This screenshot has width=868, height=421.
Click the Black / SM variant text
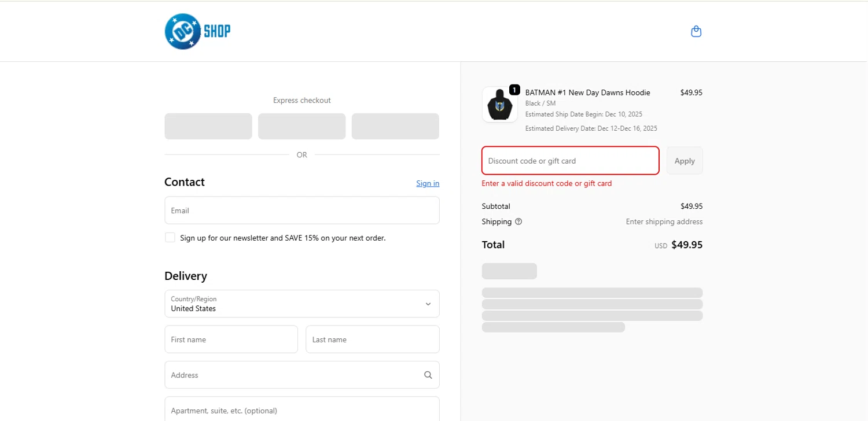(x=540, y=104)
